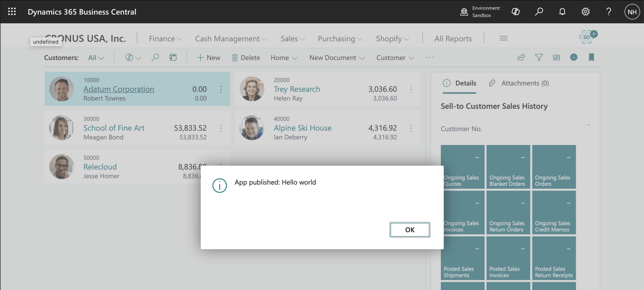Click the Trey Research customer photo
The image size is (644, 290).
(252, 89)
